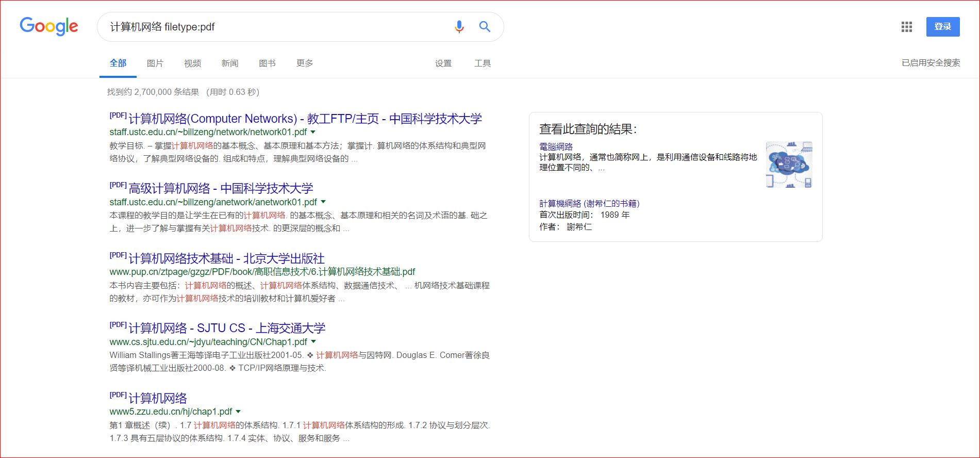
Task: Expand dropdown arrow beside anetwork01.pdf URL
Action: [323, 202]
